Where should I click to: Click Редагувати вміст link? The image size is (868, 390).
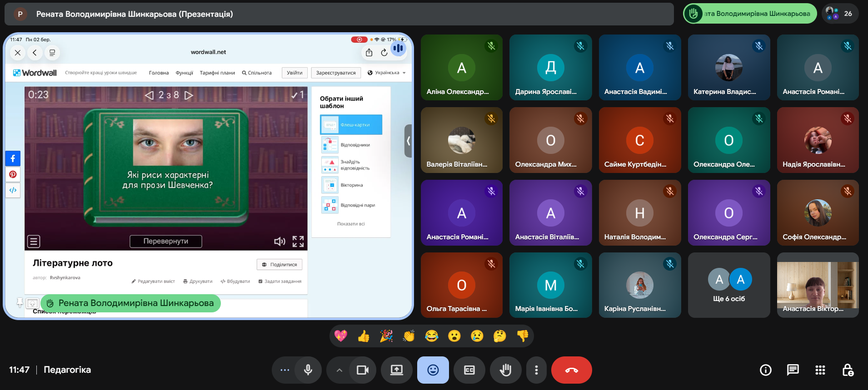pyautogui.click(x=153, y=281)
